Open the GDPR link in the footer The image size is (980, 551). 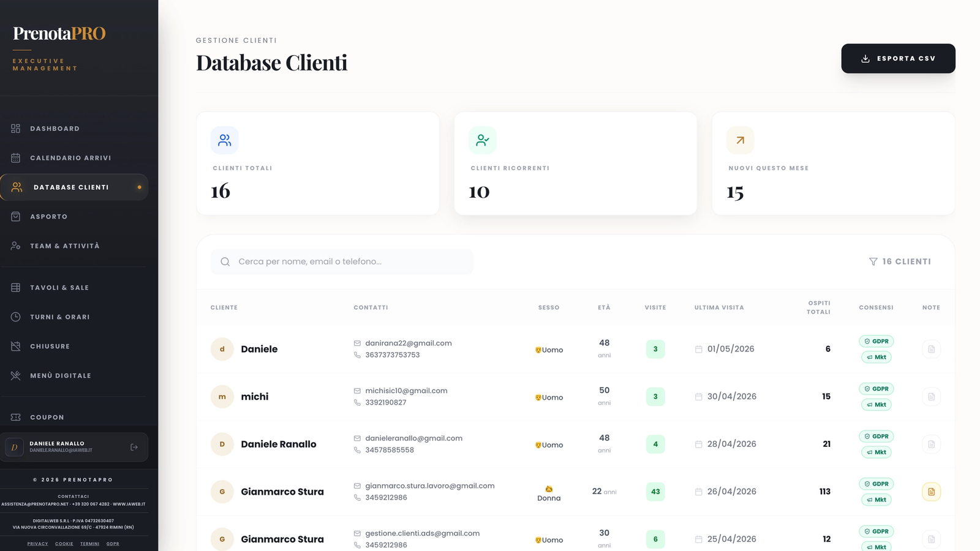(x=113, y=544)
